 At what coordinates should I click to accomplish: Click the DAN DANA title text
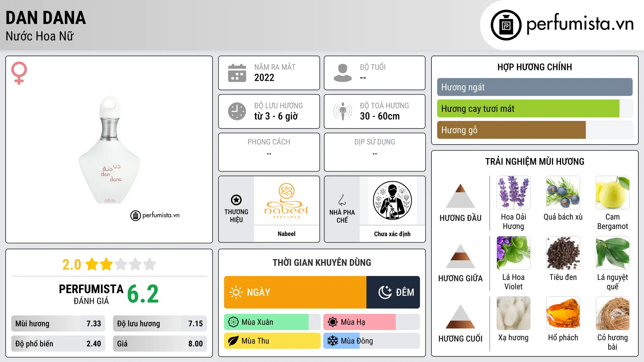(46, 18)
